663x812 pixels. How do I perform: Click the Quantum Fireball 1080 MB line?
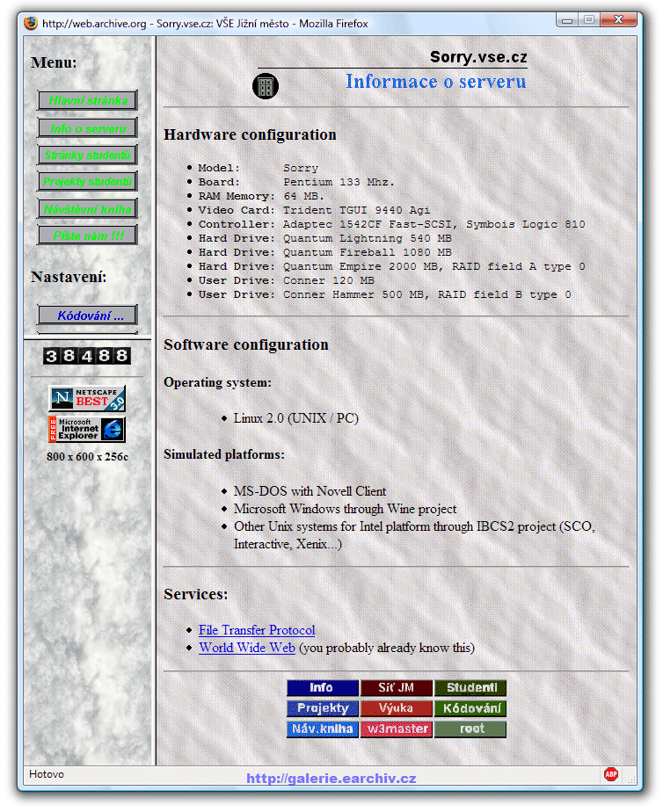[324, 252]
